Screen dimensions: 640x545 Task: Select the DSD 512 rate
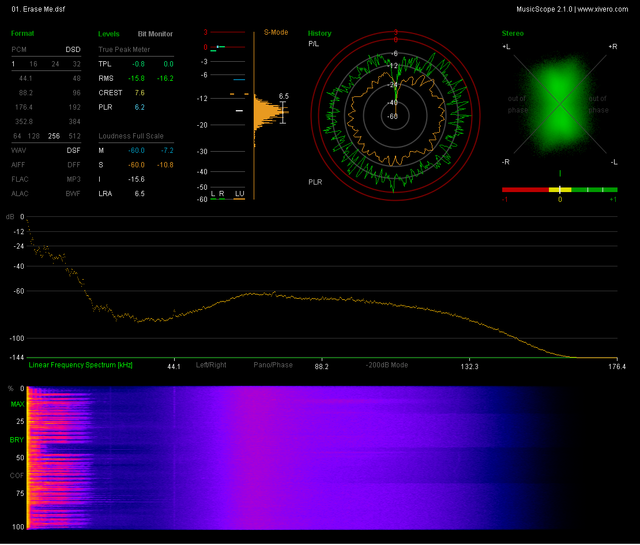click(x=74, y=136)
